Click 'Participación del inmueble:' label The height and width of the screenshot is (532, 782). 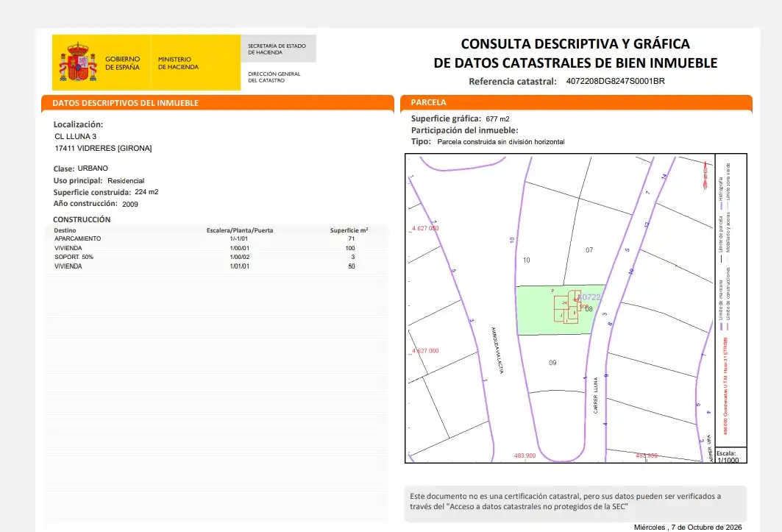(x=465, y=130)
